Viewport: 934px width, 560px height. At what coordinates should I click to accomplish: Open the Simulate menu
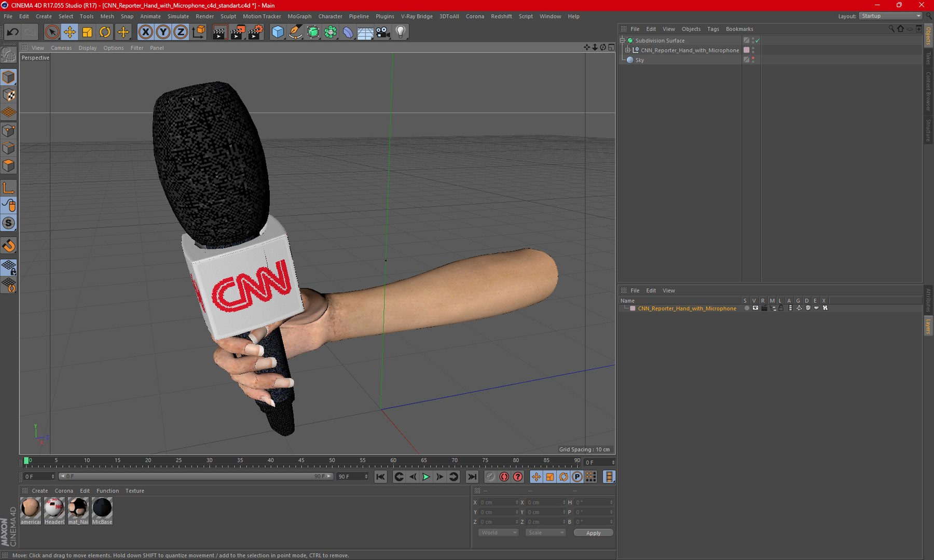tap(178, 16)
